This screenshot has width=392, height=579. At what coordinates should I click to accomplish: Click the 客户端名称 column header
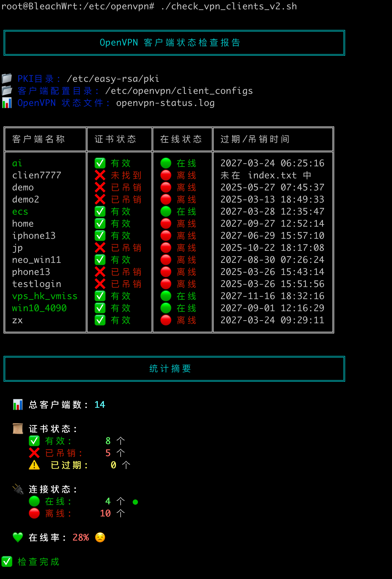coord(39,139)
